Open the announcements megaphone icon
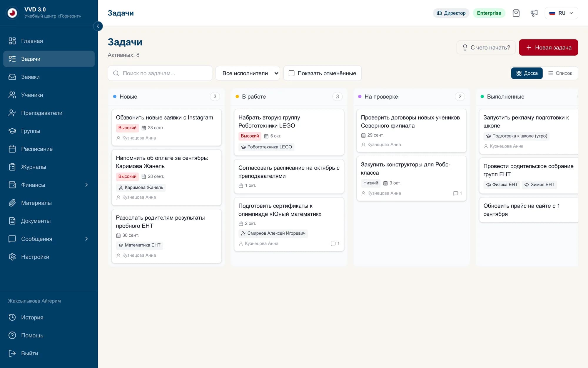The height and width of the screenshot is (368, 588). [534, 13]
